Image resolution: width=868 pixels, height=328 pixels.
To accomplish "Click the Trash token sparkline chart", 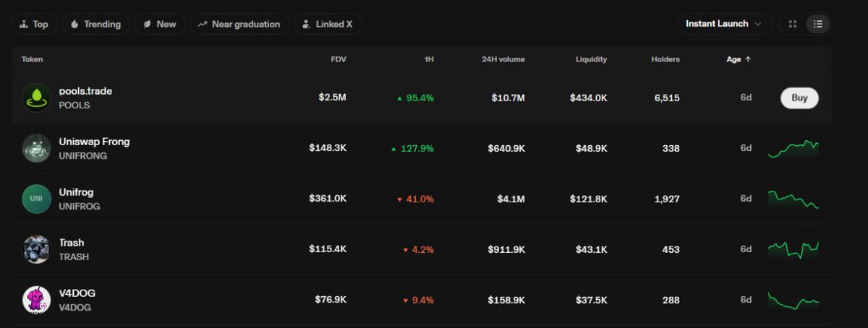I will pos(793,249).
